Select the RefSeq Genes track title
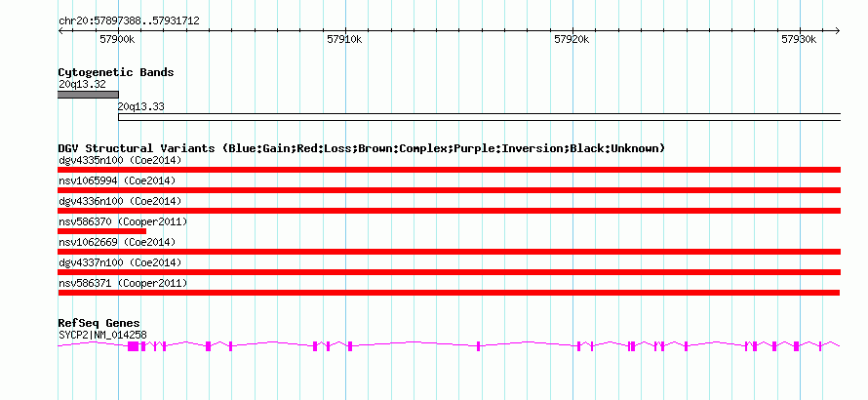The height and width of the screenshot is (400, 868). click(99, 324)
